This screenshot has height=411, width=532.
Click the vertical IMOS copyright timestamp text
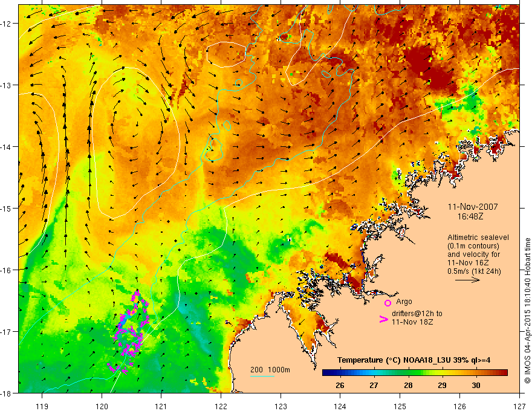(527, 311)
